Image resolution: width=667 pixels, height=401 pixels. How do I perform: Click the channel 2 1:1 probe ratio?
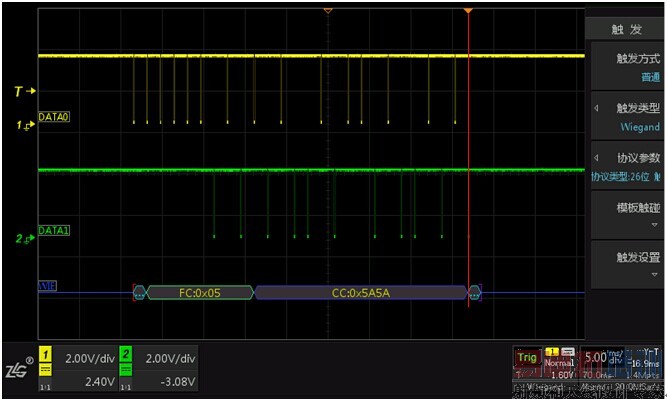125,387
